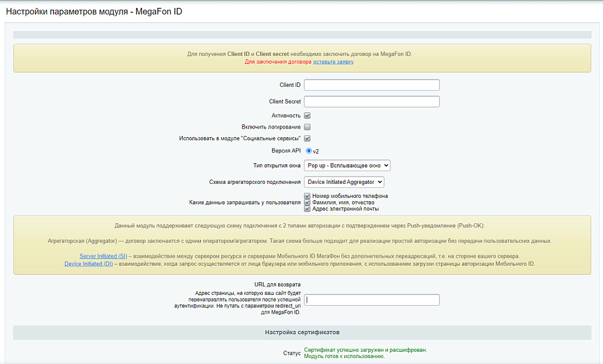The width and height of the screenshot is (603, 364).
Task: Uncheck Использовать в модуле "Социальные сервисы"
Action: pos(307,138)
